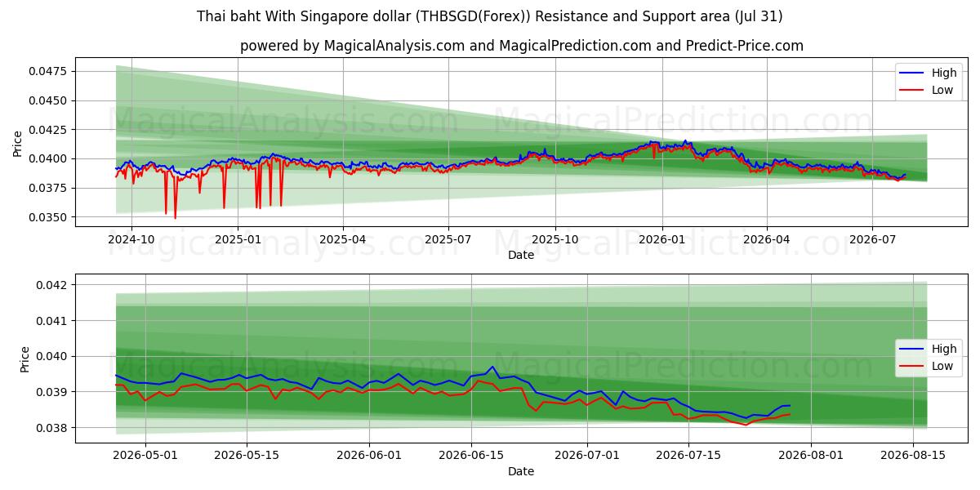Click the 'Price' axis label of bottom chart
The image size is (980, 490).
pyautogui.click(x=24, y=359)
